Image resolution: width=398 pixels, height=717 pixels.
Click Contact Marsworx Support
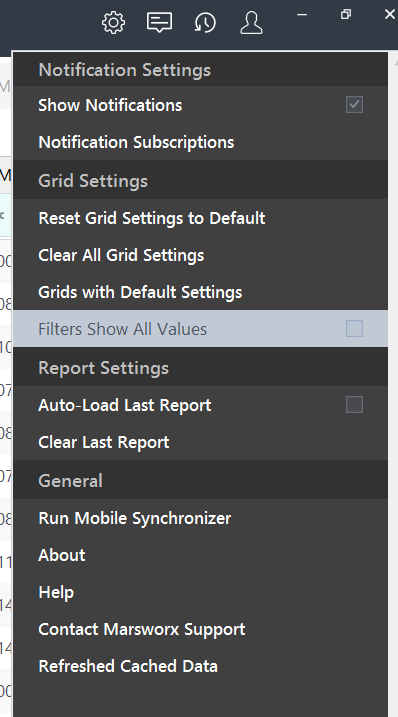pyautogui.click(x=200, y=629)
